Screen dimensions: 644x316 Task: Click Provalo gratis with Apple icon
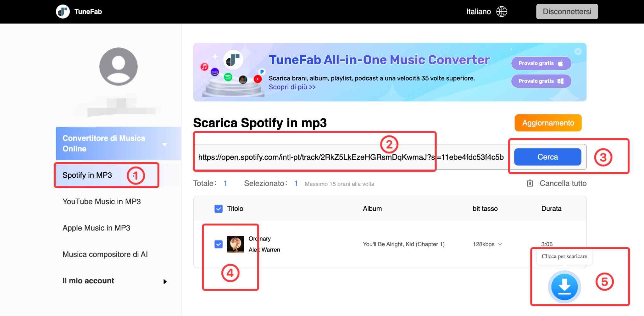tap(541, 63)
